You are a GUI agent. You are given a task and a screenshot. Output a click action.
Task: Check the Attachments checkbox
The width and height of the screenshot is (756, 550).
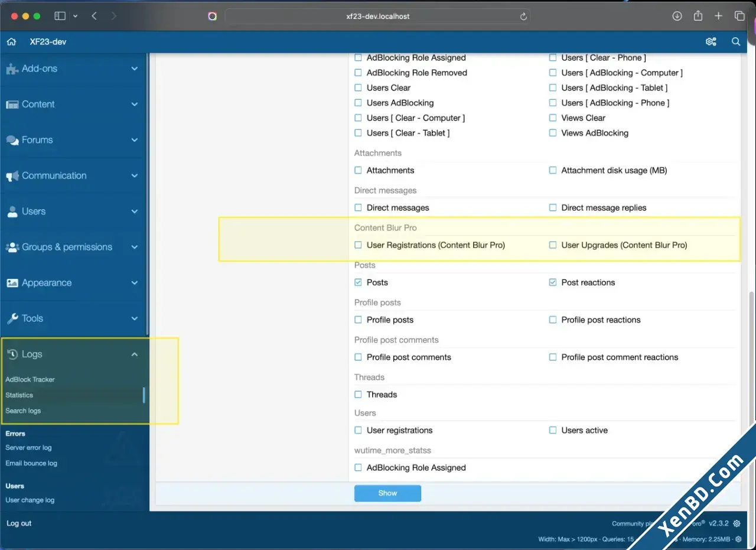point(358,170)
